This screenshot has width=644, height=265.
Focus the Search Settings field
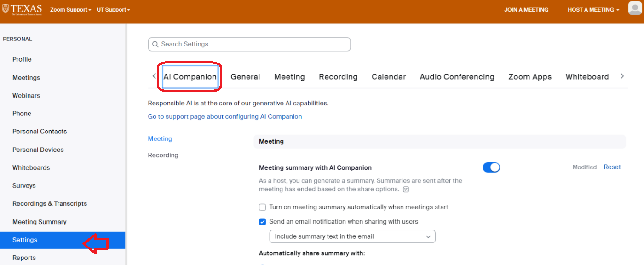(x=253, y=44)
